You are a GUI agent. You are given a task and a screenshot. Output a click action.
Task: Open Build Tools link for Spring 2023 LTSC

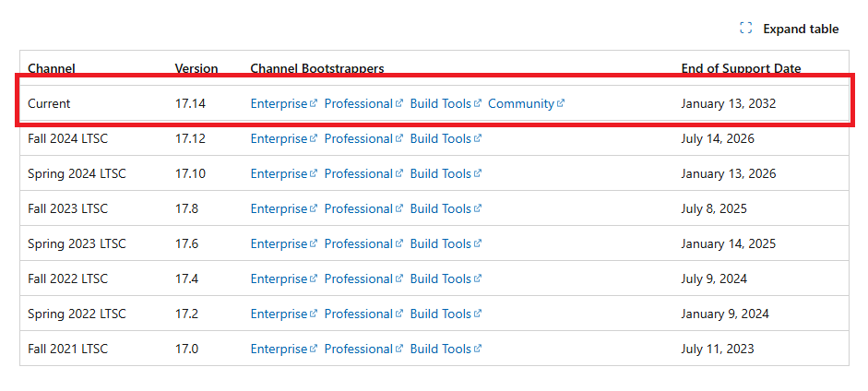coord(441,243)
